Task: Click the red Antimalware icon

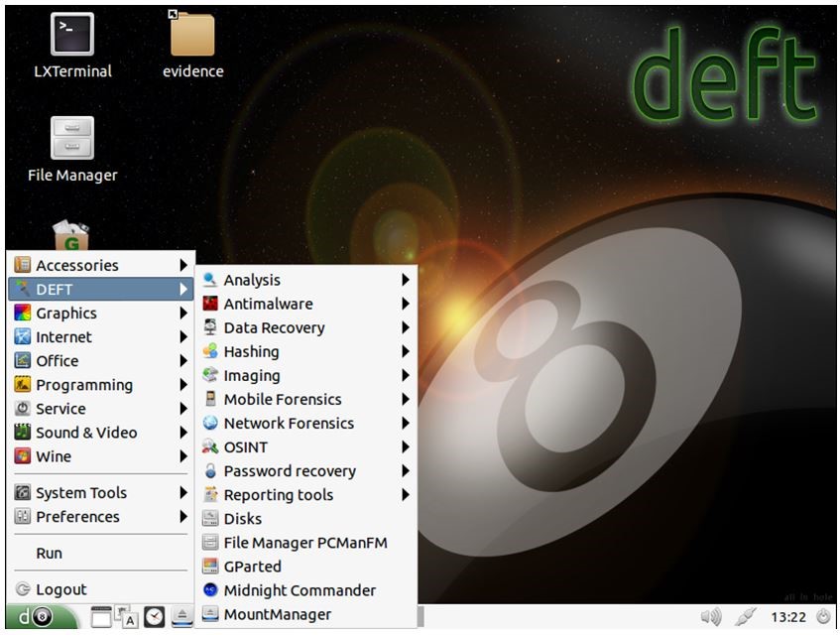Action: (210, 304)
